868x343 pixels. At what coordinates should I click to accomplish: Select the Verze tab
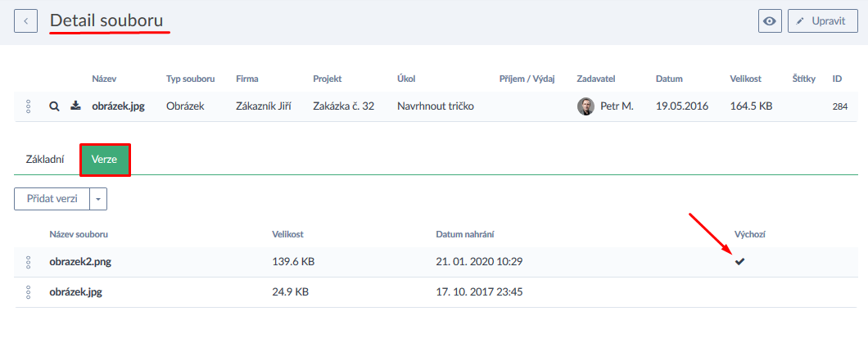(106, 160)
